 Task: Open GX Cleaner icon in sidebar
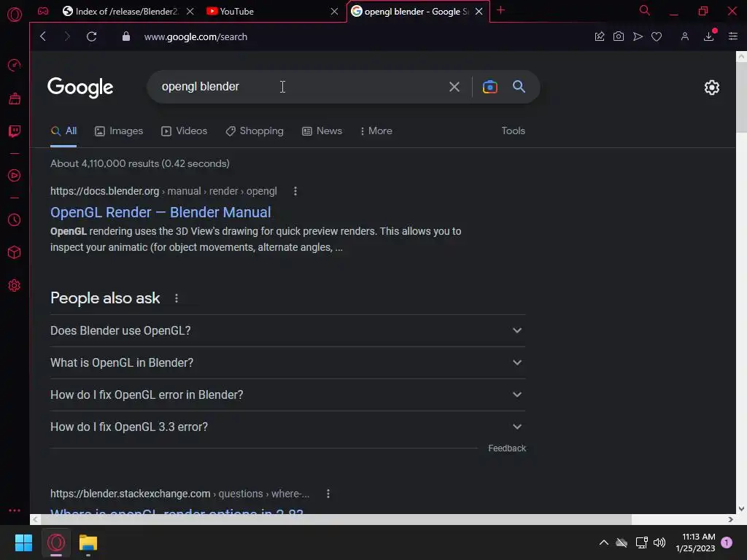click(x=15, y=98)
